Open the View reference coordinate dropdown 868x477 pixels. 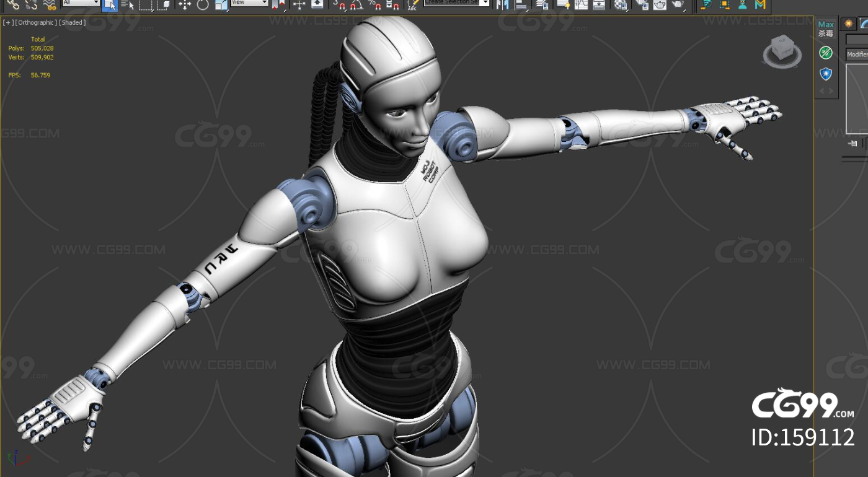pyautogui.click(x=249, y=3)
